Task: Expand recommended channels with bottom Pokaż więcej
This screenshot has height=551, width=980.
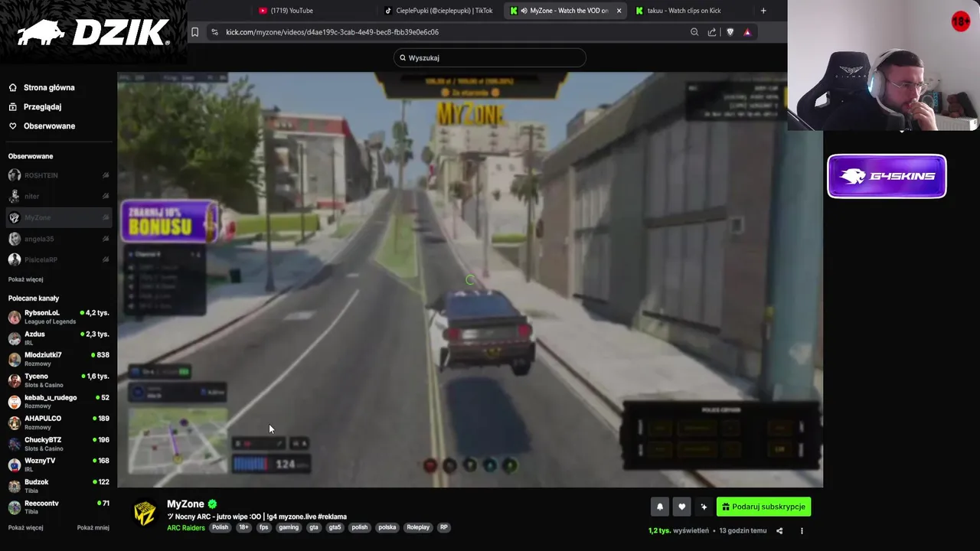Action: (x=25, y=527)
